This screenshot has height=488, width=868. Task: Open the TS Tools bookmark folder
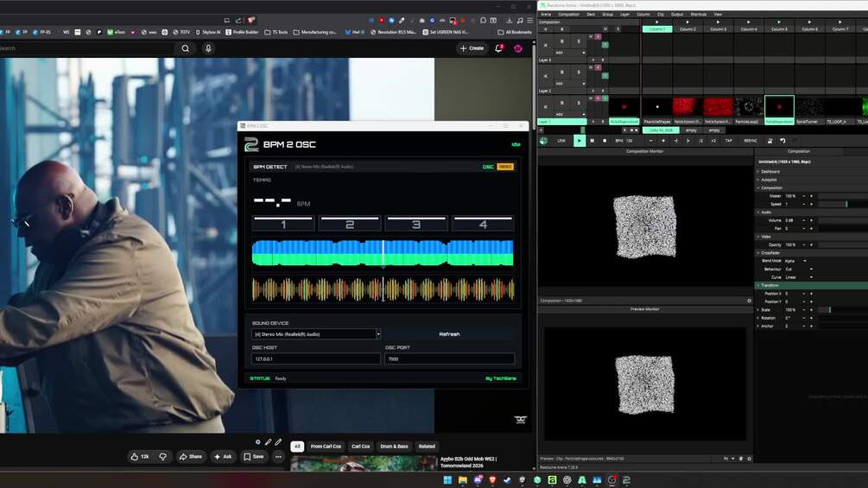coord(276,32)
